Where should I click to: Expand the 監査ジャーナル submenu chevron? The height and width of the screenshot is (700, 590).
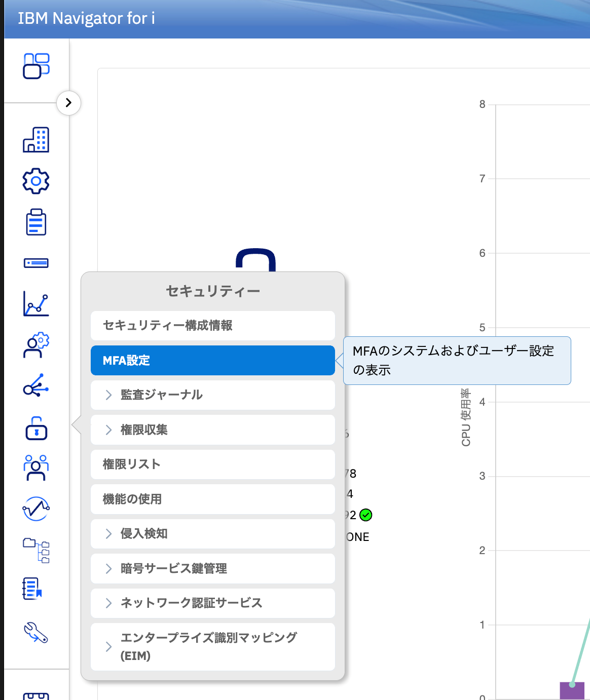click(x=108, y=395)
